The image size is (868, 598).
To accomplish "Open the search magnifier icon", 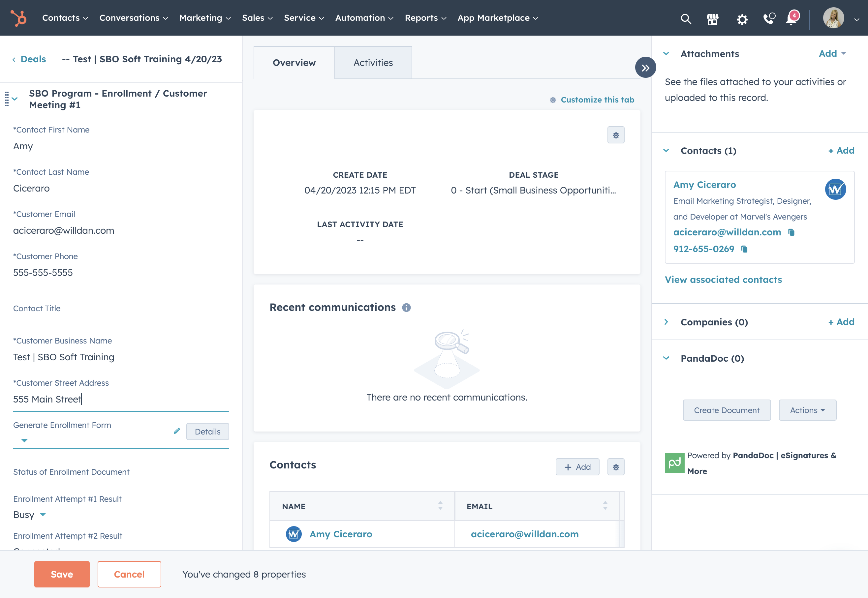I will [686, 18].
